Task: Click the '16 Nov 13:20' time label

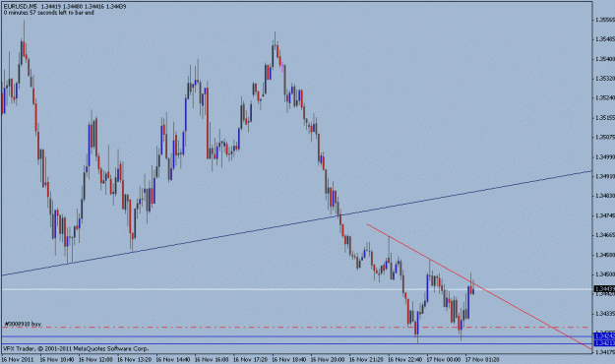Action: tap(134, 359)
